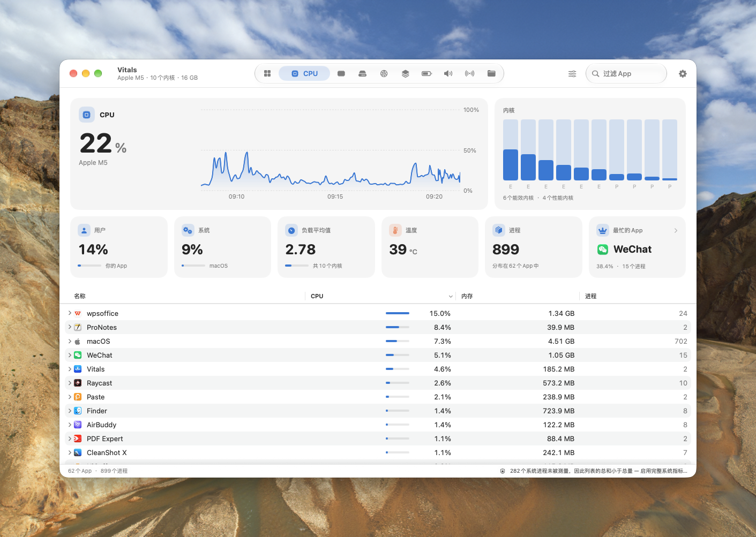
Task: Open the audio speaker tab
Action: [448, 73]
